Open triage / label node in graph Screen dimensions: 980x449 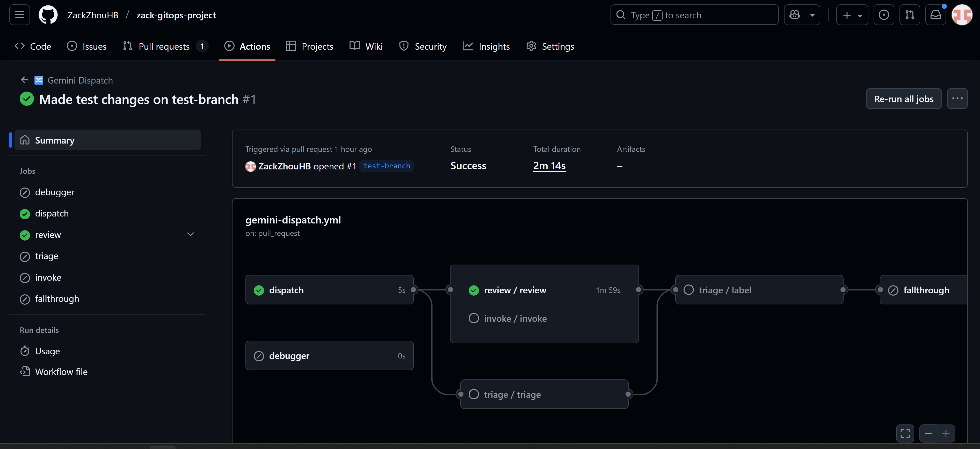(759, 290)
